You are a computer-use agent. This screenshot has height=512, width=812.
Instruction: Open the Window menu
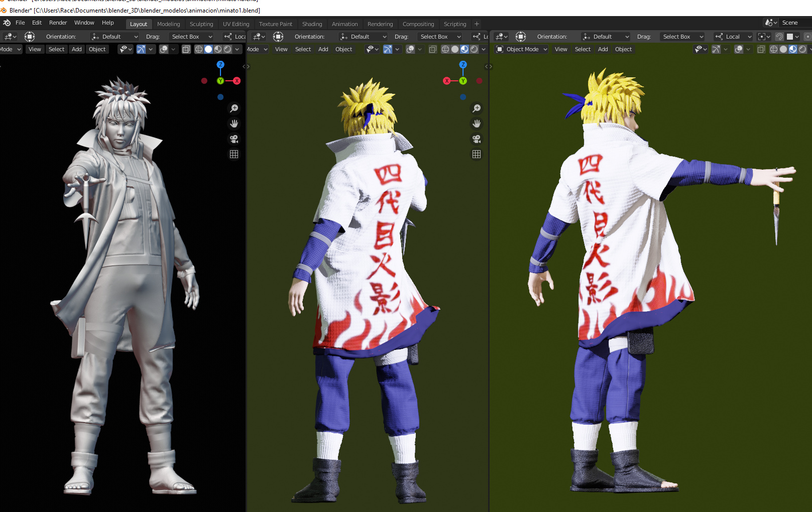(x=84, y=23)
